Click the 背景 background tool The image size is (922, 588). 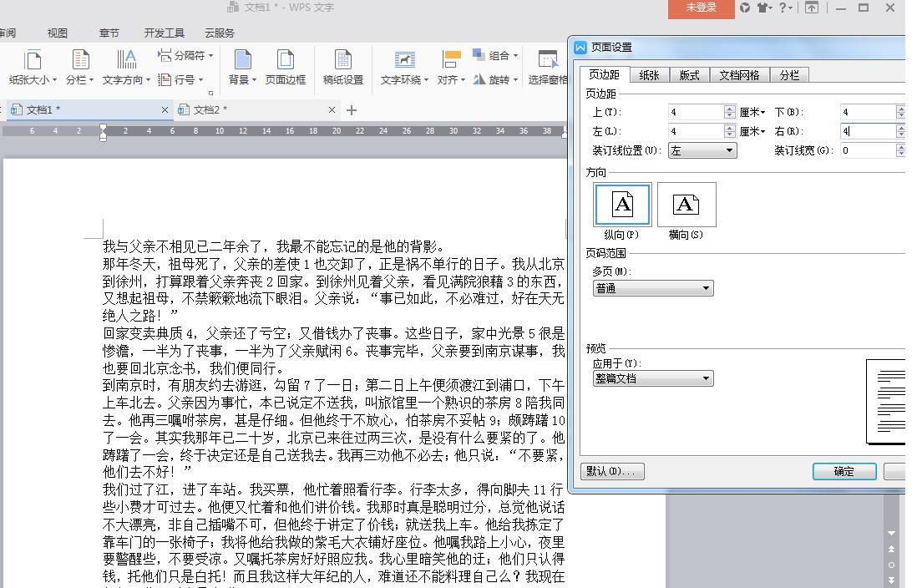pyautogui.click(x=241, y=67)
